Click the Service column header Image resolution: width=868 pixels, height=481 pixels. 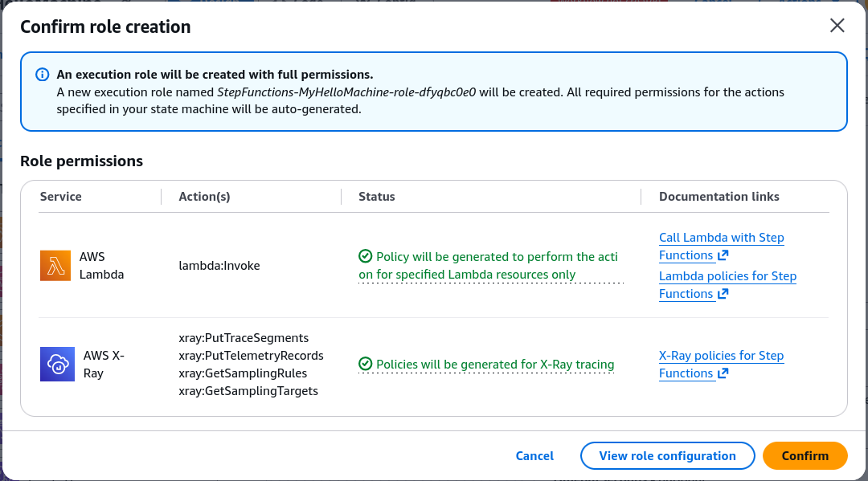[x=61, y=196]
